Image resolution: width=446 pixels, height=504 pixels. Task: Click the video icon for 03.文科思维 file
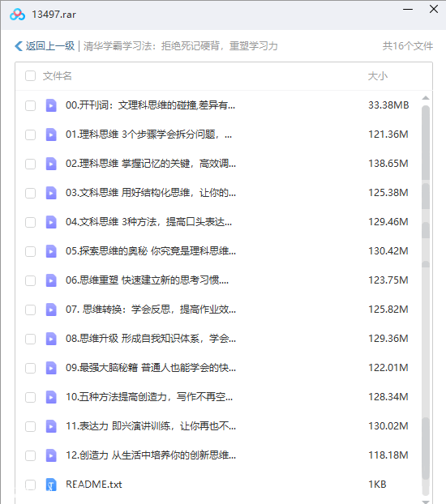tap(51, 193)
